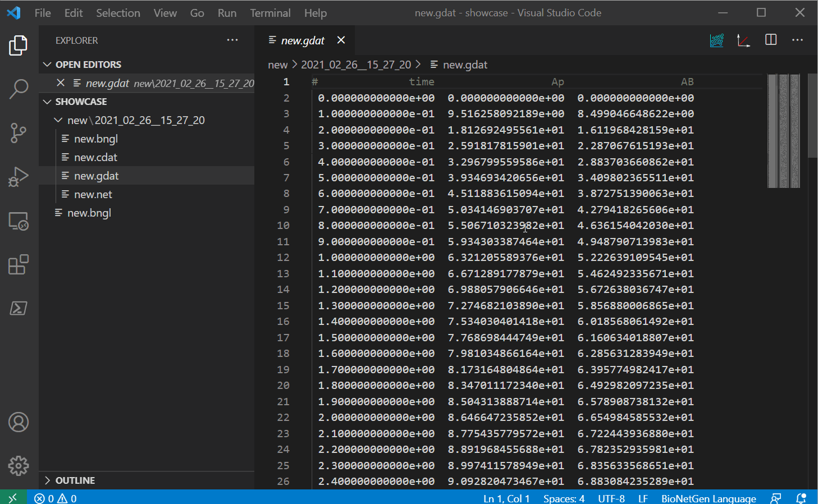
Task: Click value 5.506710323982e+01
Action: point(506,226)
